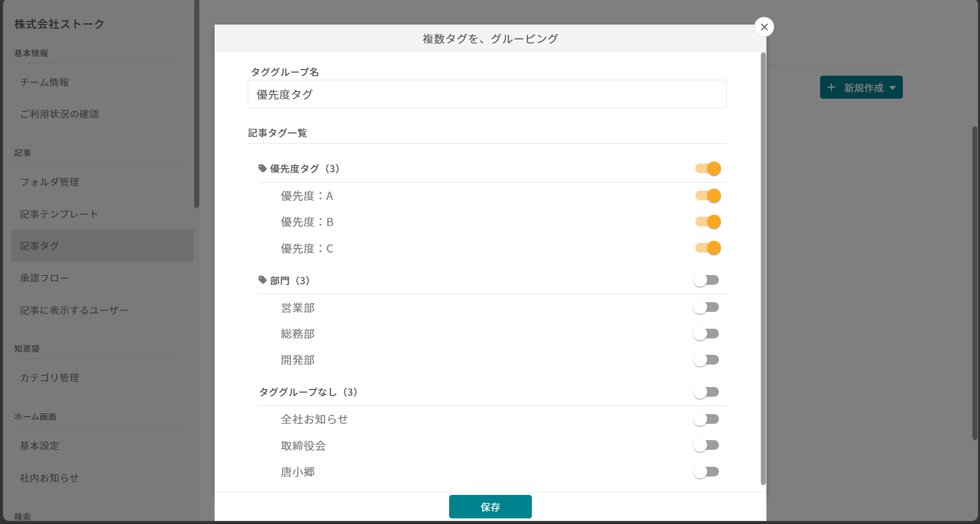
Task: Click the sidebar's vertical scrollbar
Action: click(x=197, y=104)
